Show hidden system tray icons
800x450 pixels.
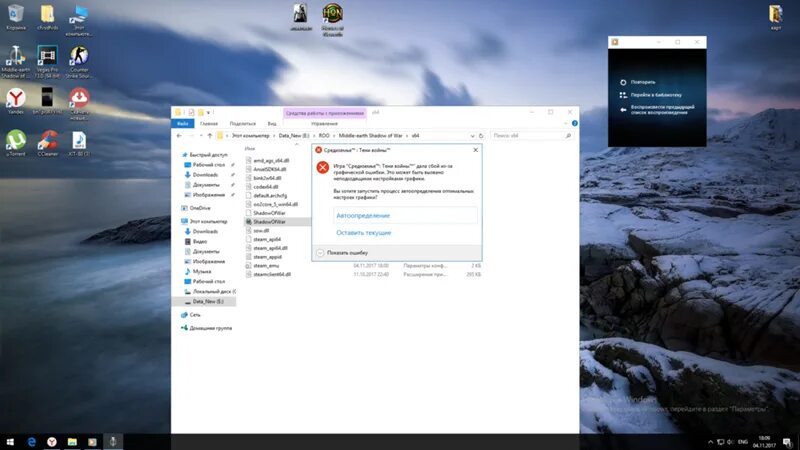710,442
